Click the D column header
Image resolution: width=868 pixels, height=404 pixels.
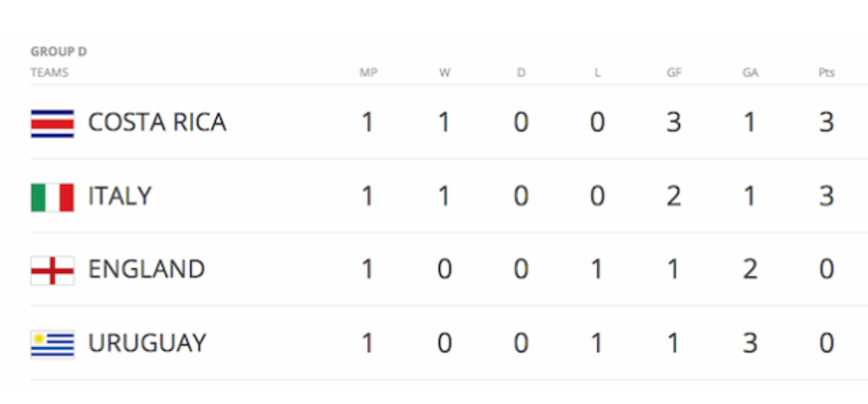click(x=521, y=73)
